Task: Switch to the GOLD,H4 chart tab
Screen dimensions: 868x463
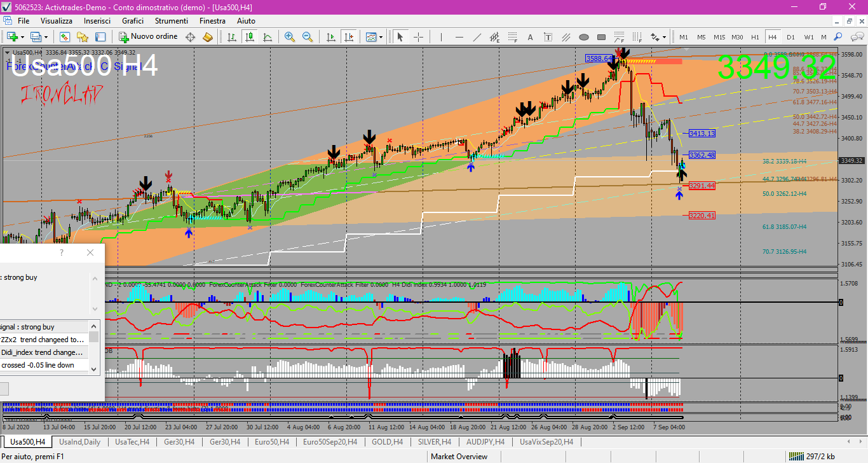Action: (386, 441)
